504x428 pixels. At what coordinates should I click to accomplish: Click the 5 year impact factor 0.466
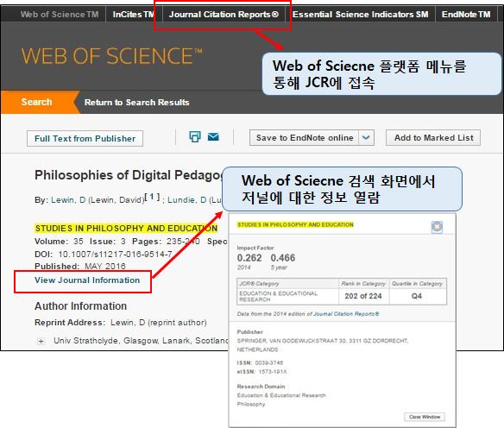click(282, 258)
